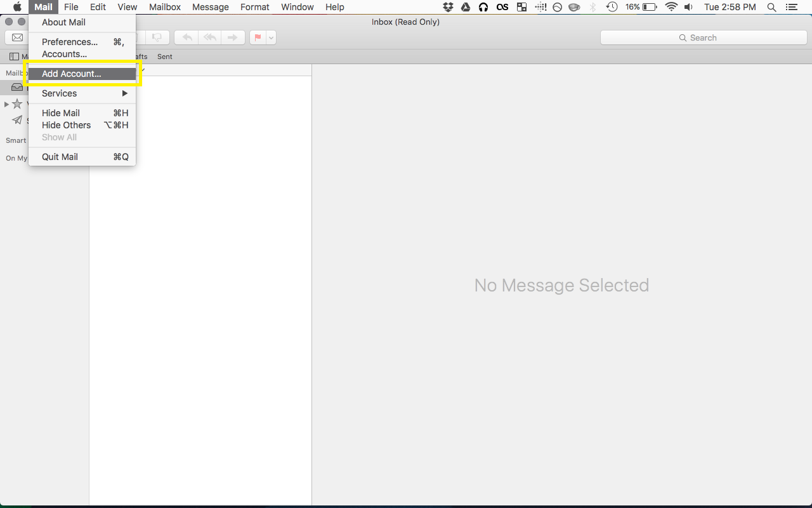This screenshot has height=508, width=812.
Task: Click the Get Mail envelope toolbar icon
Action: (x=18, y=37)
